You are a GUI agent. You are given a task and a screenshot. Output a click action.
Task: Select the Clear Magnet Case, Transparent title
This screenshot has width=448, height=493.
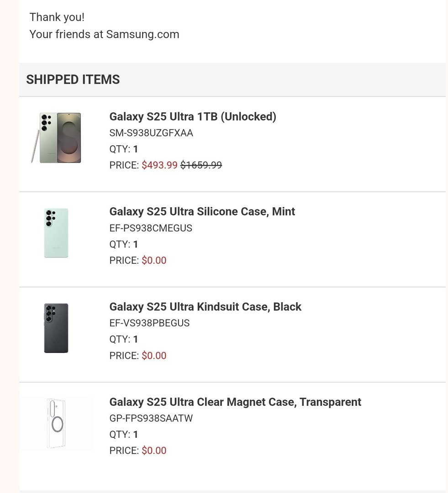coord(235,402)
